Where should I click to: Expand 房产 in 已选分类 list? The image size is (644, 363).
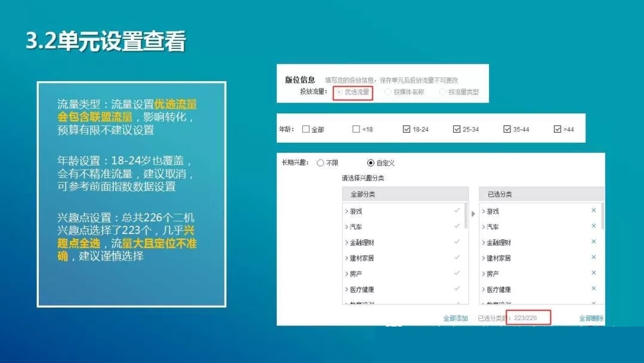coord(484,274)
